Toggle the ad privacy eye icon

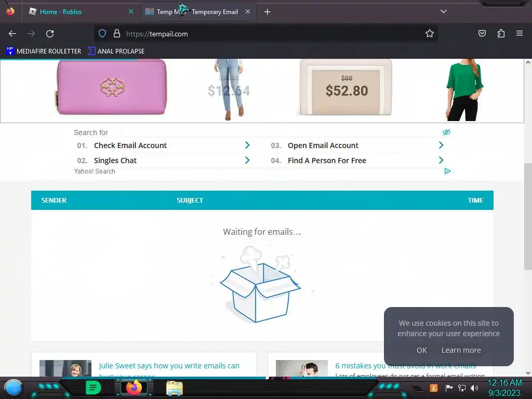pyautogui.click(x=446, y=132)
